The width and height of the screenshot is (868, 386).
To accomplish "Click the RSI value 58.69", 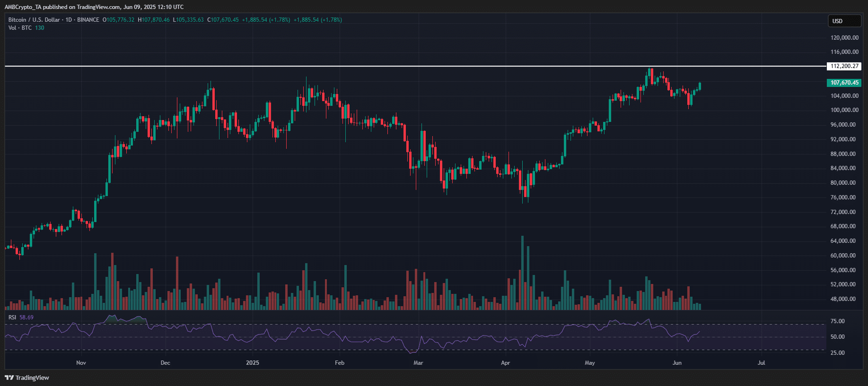I will tap(26, 317).
